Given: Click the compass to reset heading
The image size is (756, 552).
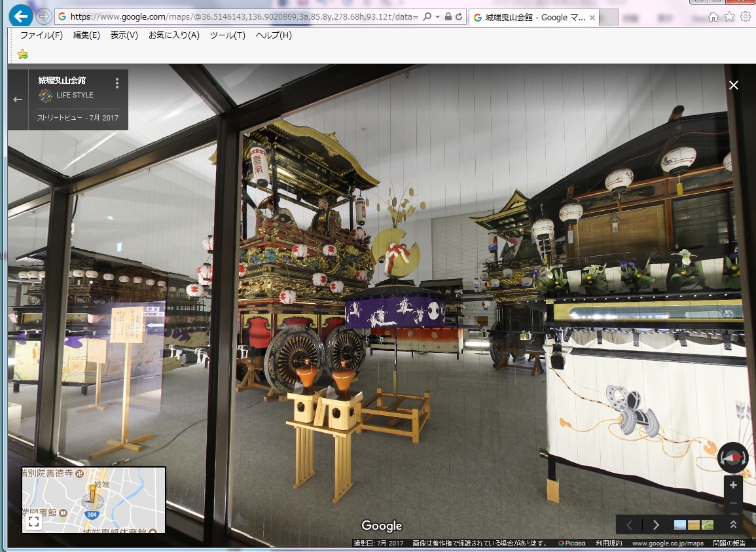Looking at the screenshot, I should [x=732, y=457].
